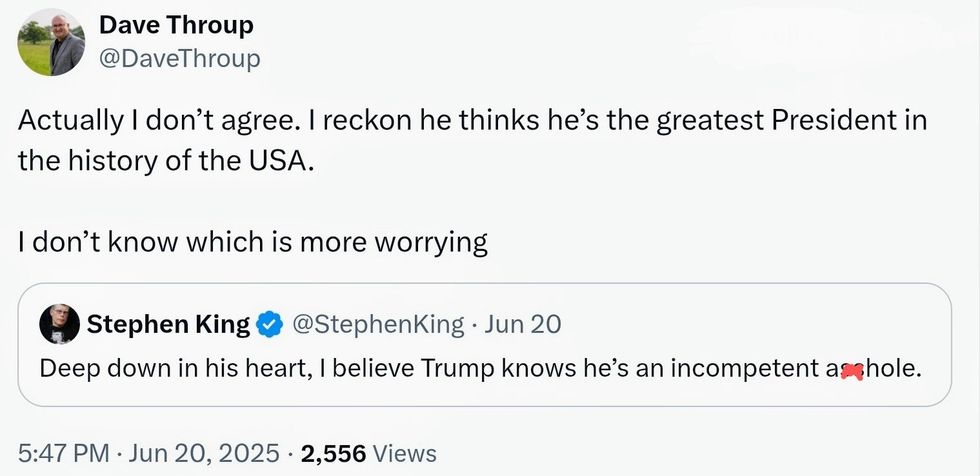This screenshot has height=476, width=980.
Task: Open the quoted tweet's text about Trump
Action: pos(480,368)
